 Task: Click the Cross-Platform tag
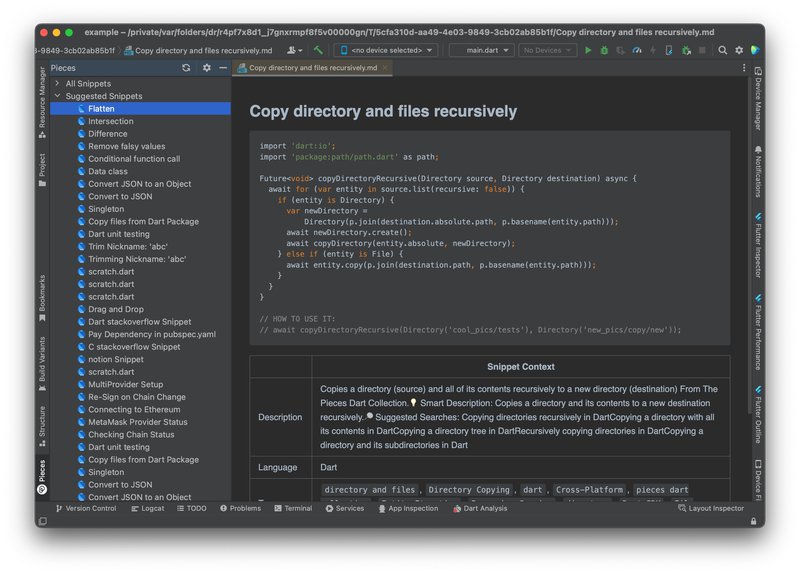coord(589,490)
